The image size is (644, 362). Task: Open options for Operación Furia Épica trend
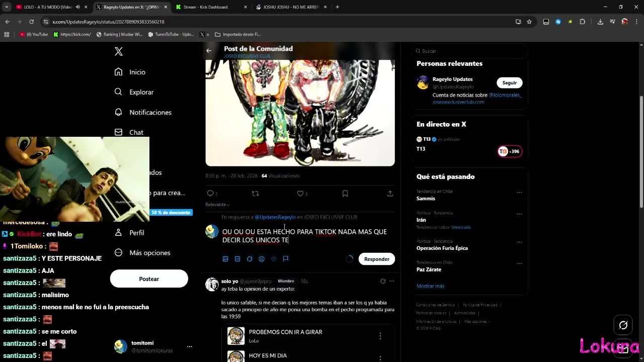tap(519, 242)
